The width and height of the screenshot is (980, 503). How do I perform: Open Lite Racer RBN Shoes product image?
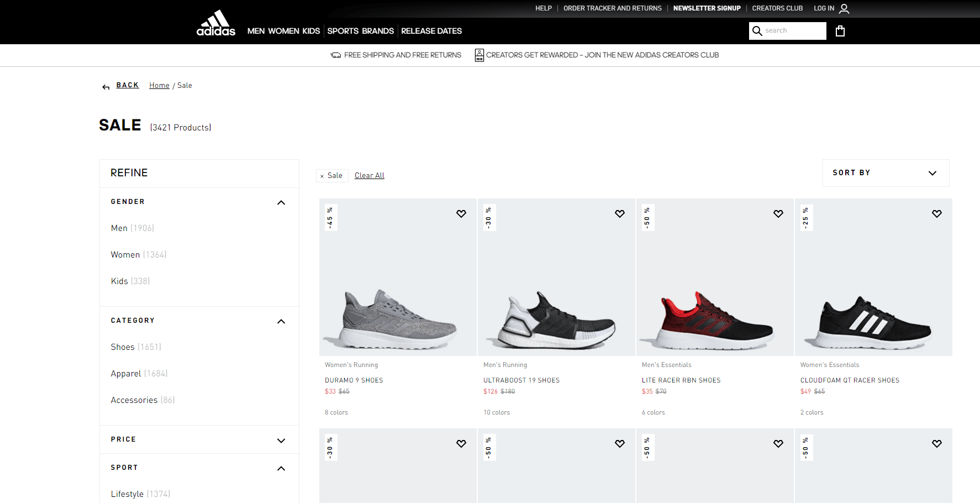point(715,277)
